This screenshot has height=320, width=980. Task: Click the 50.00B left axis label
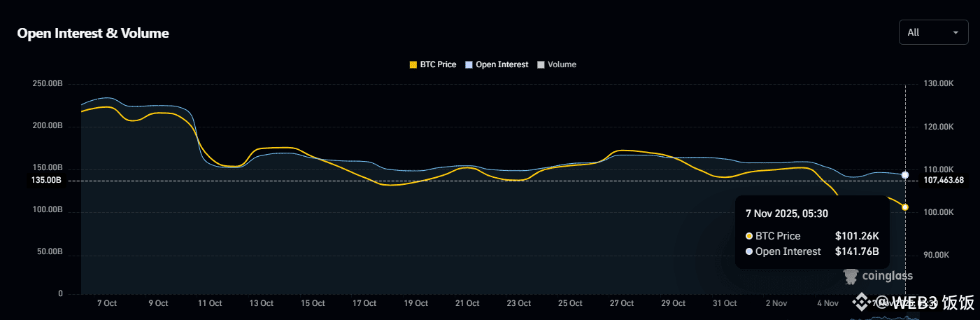[49, 252]
